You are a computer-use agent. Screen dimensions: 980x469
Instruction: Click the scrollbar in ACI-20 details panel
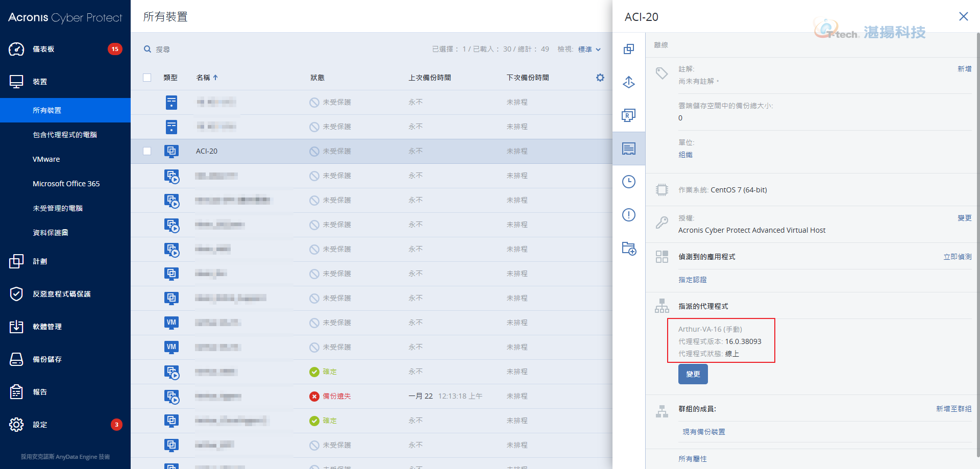(977, 245)
